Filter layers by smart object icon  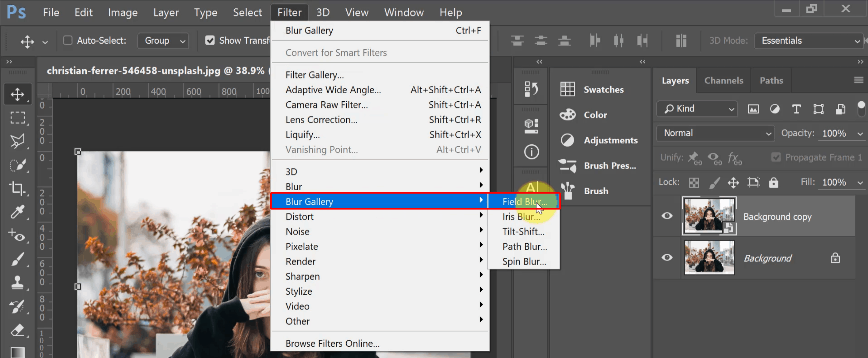[840, 109]
